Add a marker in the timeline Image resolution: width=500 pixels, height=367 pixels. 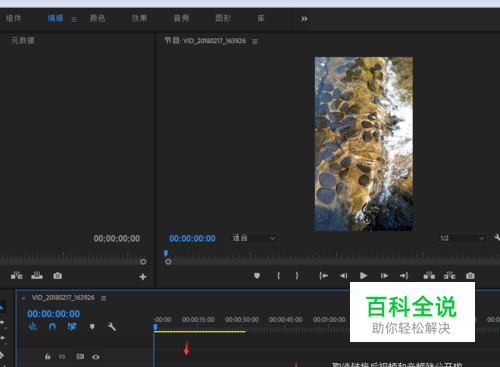92,327
